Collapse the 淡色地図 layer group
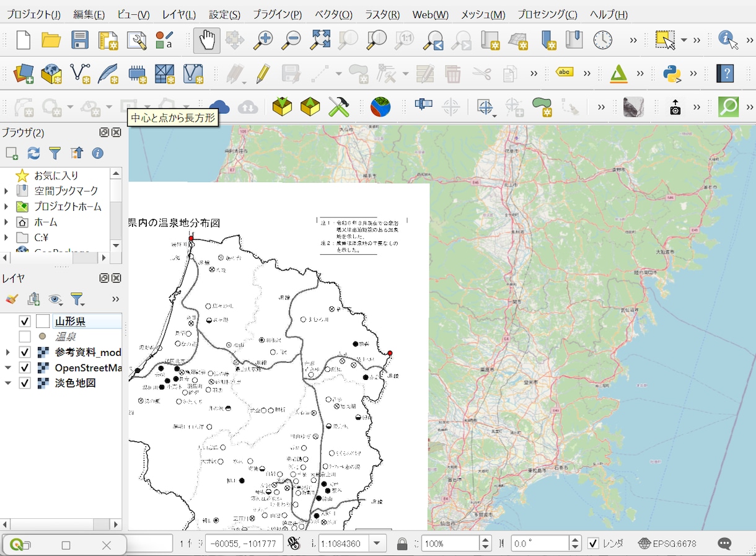Screen dimensions: 756x556 (7, 383)
